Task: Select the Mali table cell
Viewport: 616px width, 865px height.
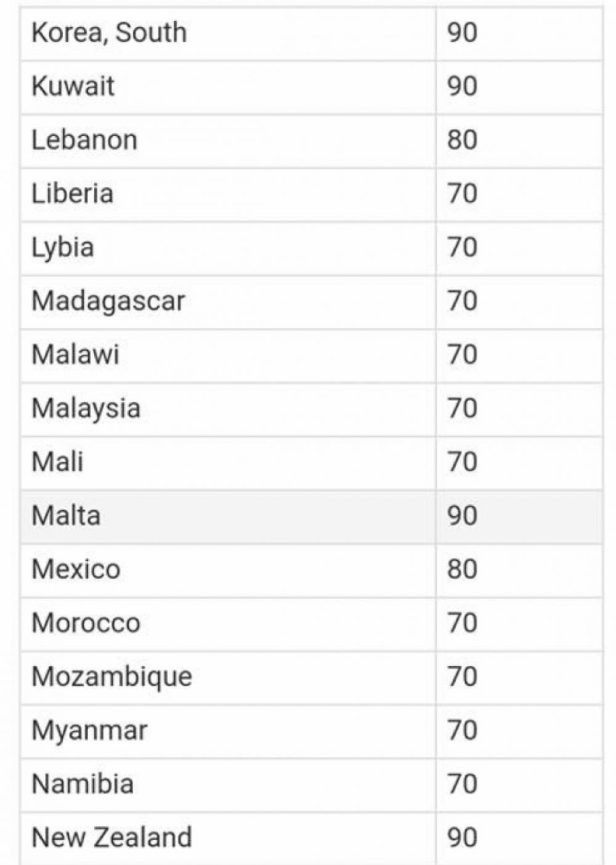Action: click(228, 463)
